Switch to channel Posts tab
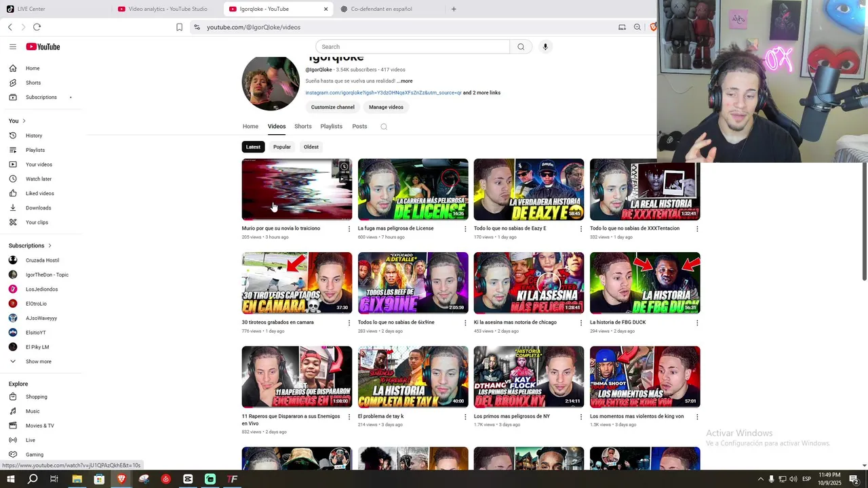The height and width of the screenshot is (488, 868). (359, 127)
